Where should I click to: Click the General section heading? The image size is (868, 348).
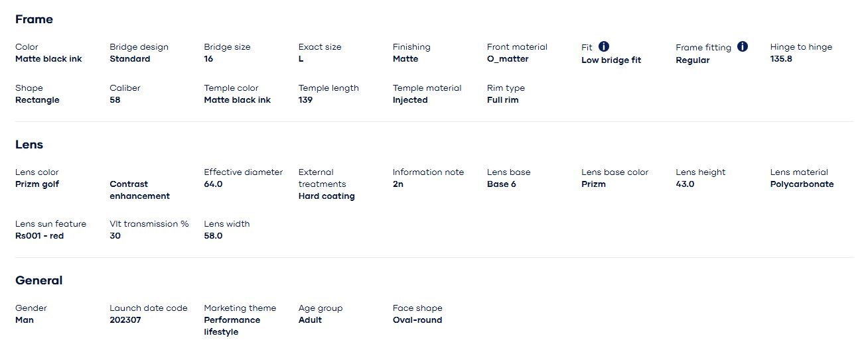[x=39, y=280]
